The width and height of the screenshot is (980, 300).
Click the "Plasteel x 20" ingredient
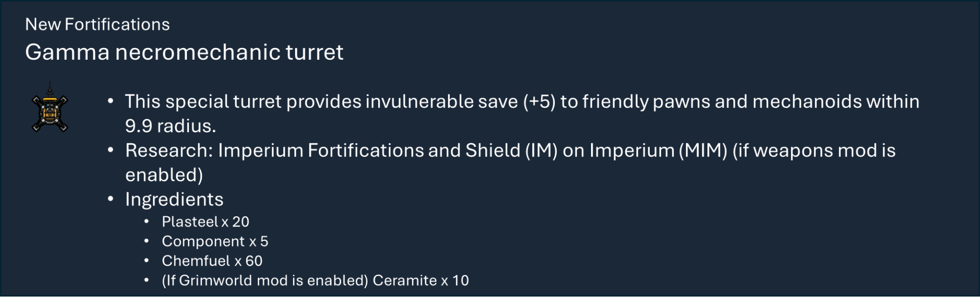[205, 222]
